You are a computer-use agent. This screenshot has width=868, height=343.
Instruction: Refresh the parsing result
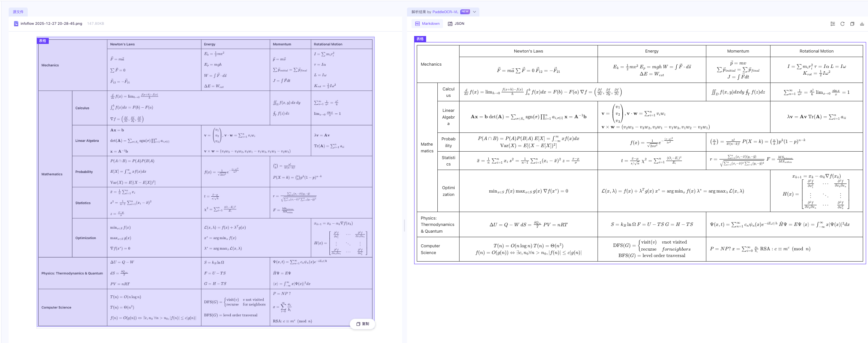pos(842,24)
